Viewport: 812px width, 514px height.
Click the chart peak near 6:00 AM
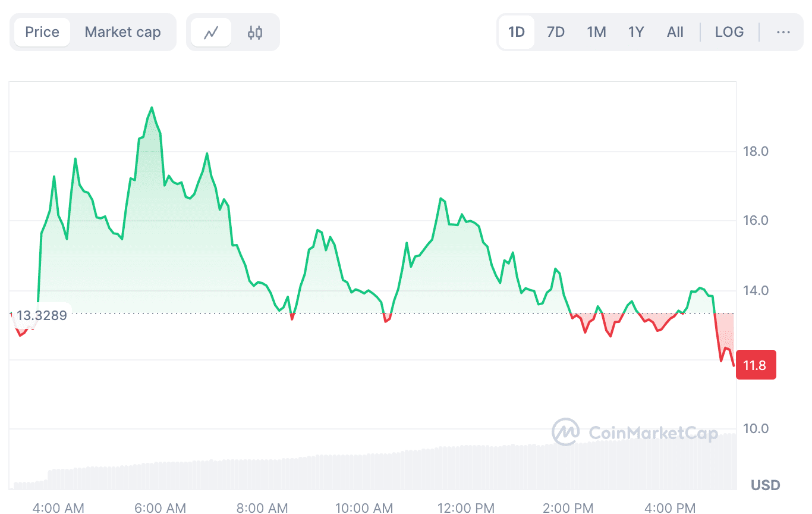(x=152, y=108)
